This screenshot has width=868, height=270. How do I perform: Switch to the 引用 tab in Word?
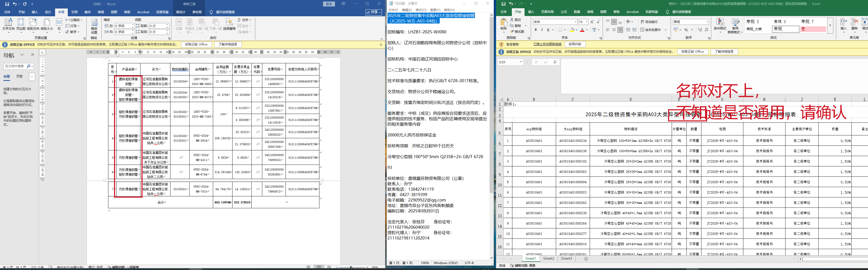coord(74,12)
